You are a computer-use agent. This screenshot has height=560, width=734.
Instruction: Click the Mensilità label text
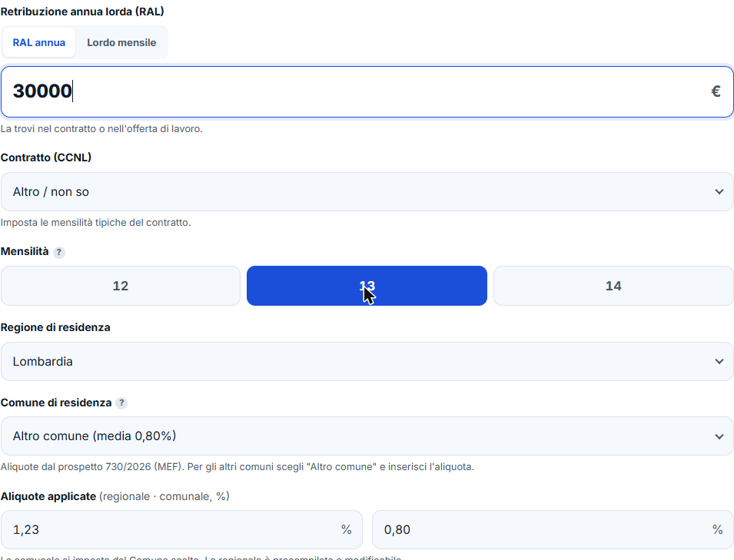point(25,252)
